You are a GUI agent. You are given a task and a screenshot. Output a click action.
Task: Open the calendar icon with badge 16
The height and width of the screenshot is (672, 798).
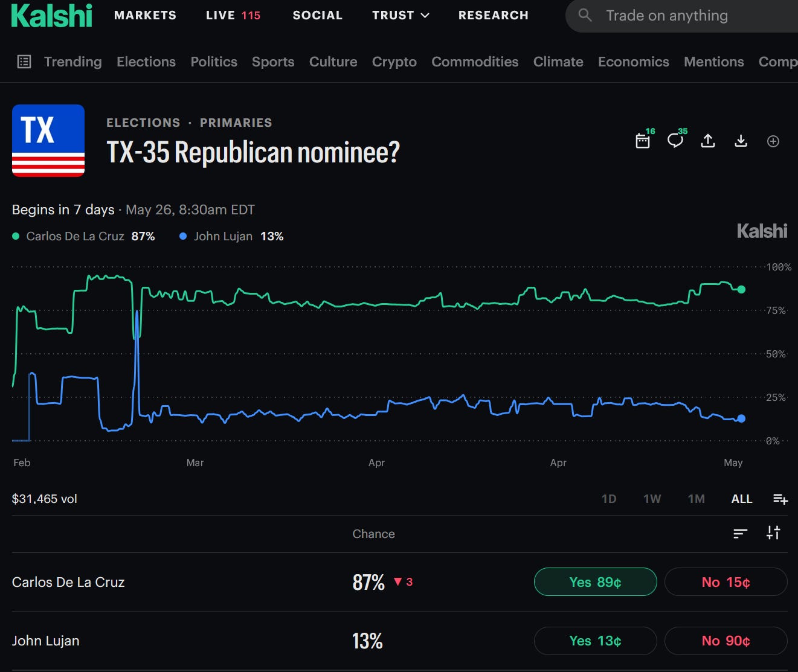tap(643, 141)
